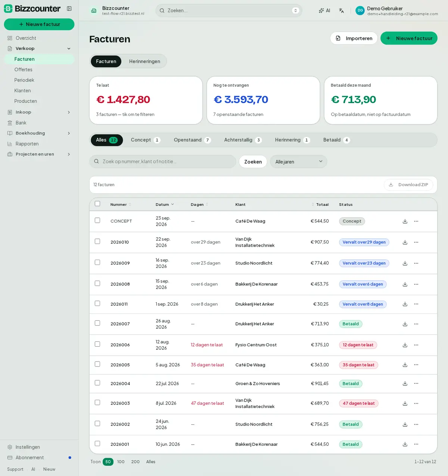Screen dimensions: 448x476
Task: Mark invoice 2026004 with its checkbox
Action: click(97, 383)
